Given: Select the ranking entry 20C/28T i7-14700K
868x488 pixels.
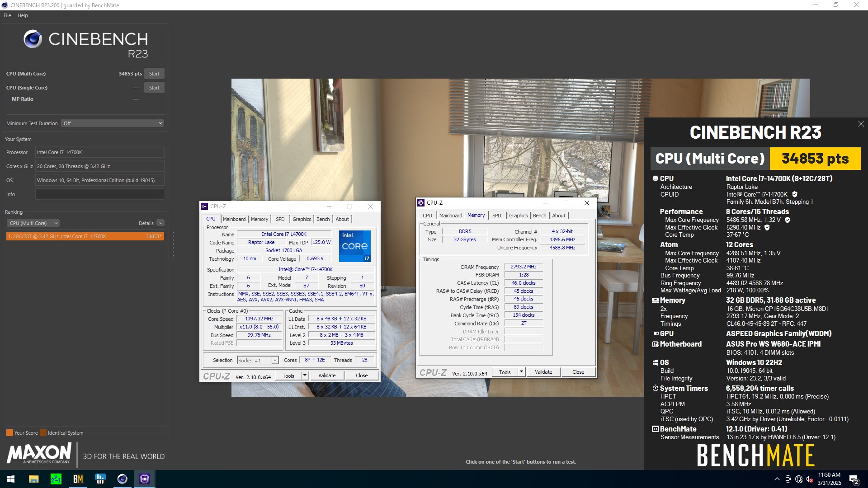Looking at the screenshot, I should [x=85, y=236].
